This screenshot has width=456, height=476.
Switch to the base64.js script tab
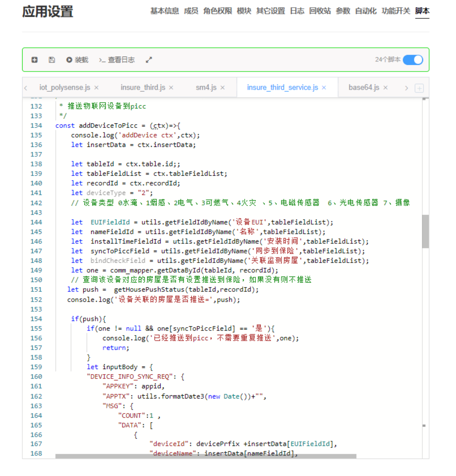point(364,88)
